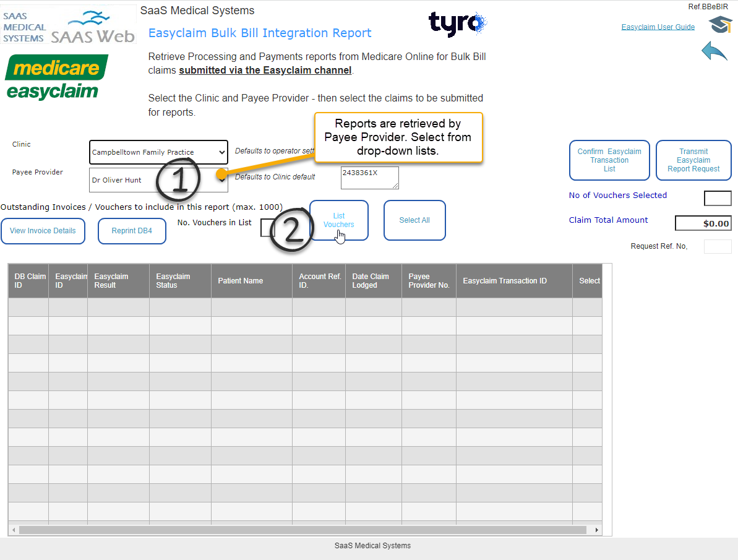Click Transmit Easyclaim Report Request button
Image resolution: width=738 pixels, height=560 pixels.
click(693, 160)
